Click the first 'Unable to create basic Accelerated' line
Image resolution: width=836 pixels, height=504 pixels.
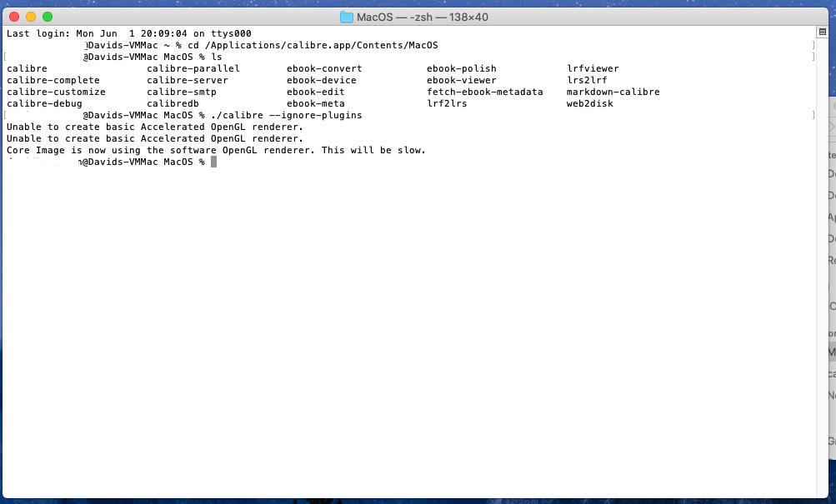[x=155, y=127]
